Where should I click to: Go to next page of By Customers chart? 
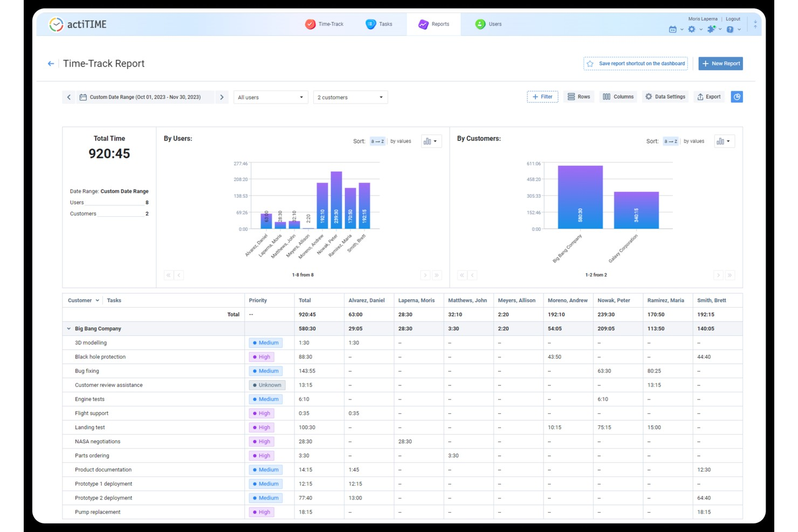click(718, 275)
